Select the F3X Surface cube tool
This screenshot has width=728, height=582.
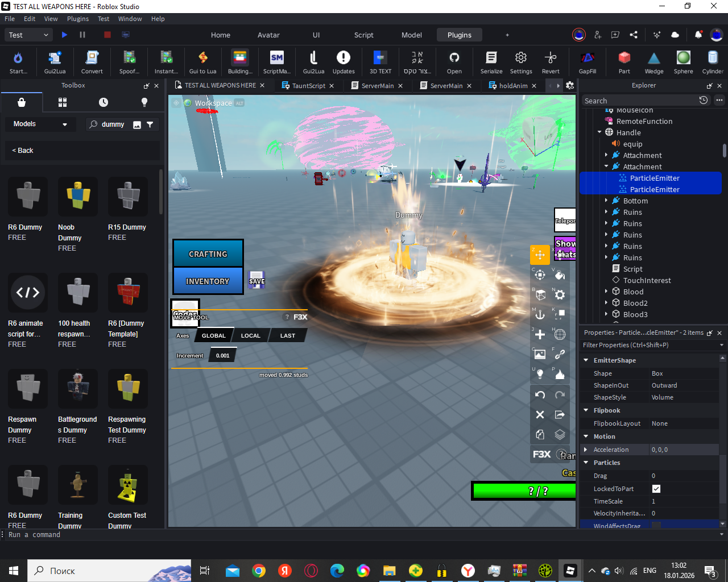pyautogui.click(x=540, y=295)
